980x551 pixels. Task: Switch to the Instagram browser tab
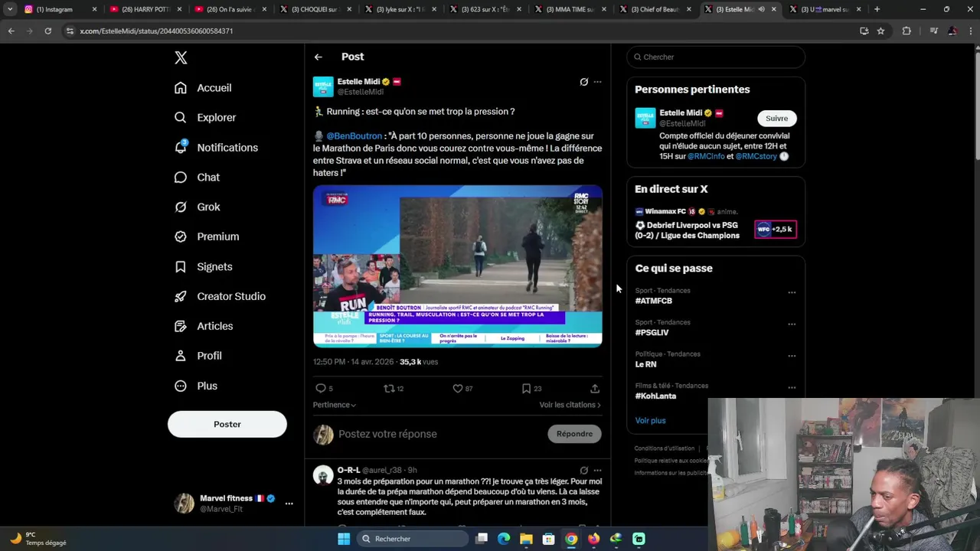pos(61,9)
